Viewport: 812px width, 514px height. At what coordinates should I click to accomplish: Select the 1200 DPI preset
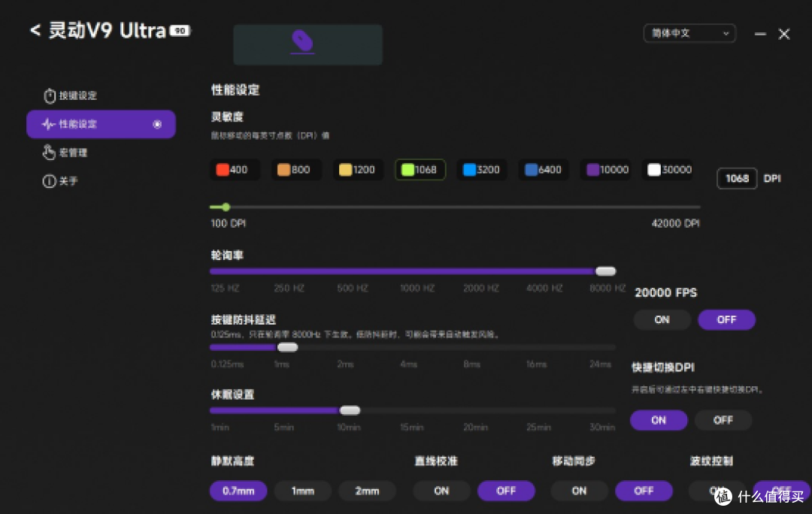click(358, 170)
